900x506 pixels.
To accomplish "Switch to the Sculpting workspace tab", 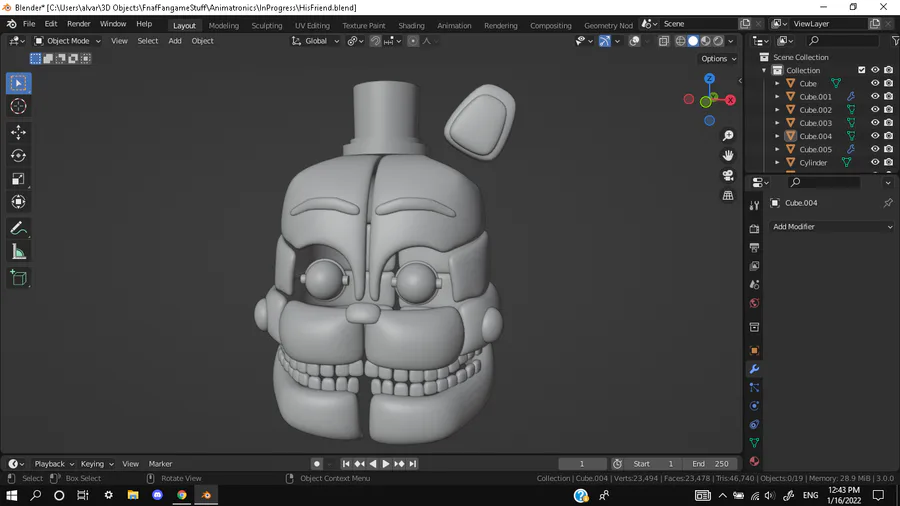I will click(267, 25).
